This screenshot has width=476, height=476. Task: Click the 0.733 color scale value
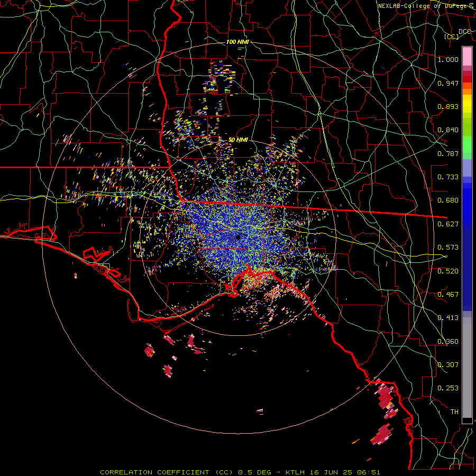tap(448, 177)
